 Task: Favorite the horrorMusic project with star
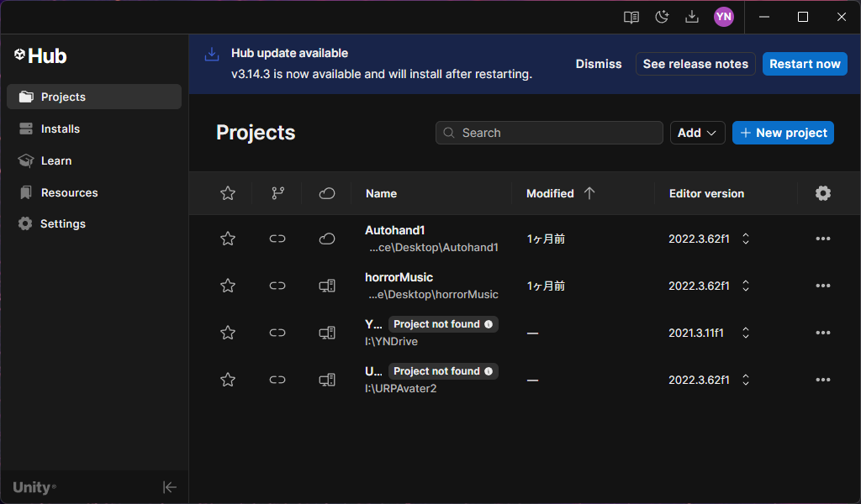click(227, 286)
